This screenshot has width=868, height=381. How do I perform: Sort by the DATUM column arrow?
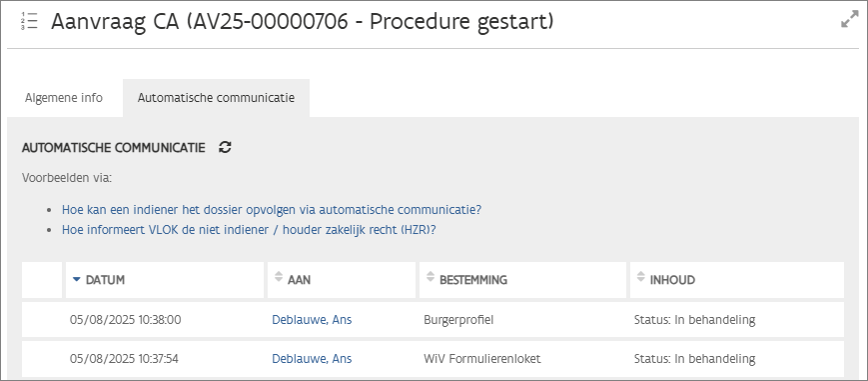[x=76, y=280]
